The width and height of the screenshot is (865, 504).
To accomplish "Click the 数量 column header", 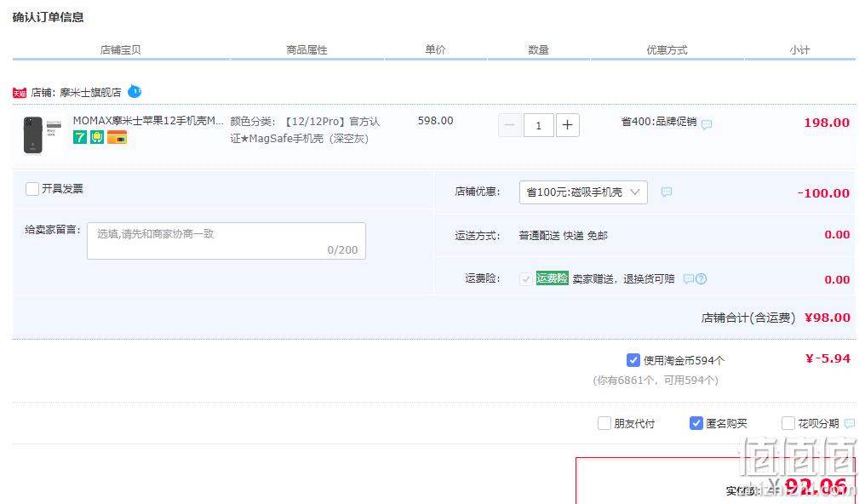I will (538, 50).
